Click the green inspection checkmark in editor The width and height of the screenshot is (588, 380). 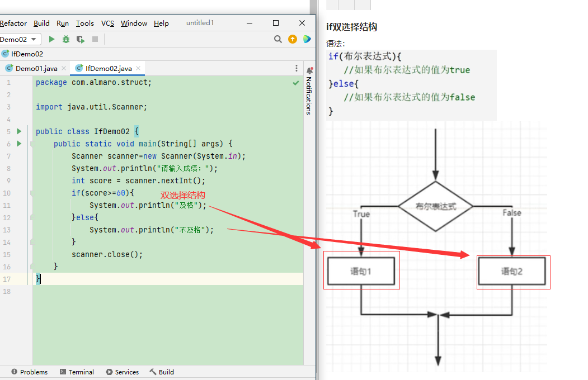[x=296, y=83]
